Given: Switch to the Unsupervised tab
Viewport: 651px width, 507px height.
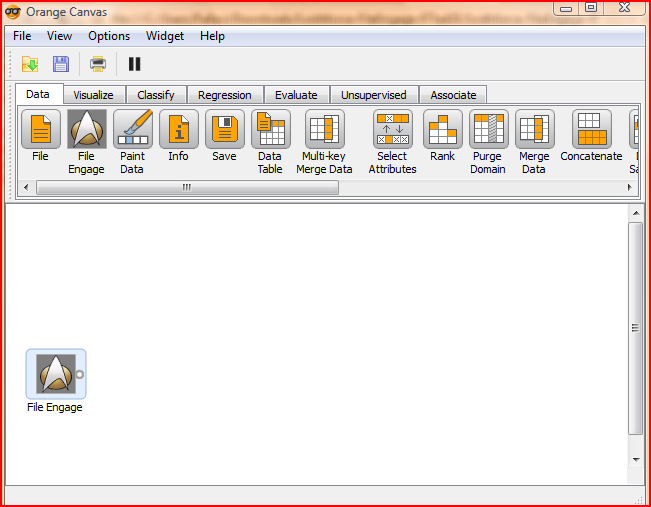Looking at the screenshot, I should (374, 95).
